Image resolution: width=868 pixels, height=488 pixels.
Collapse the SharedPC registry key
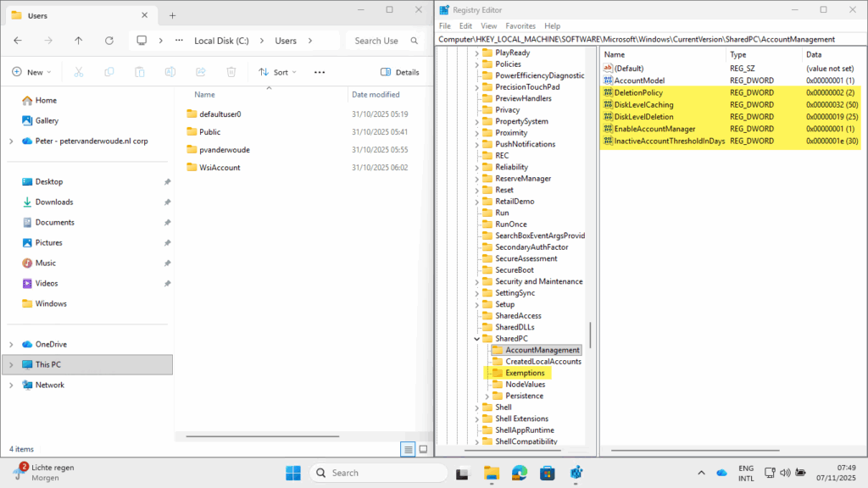(x=476, y=339)
